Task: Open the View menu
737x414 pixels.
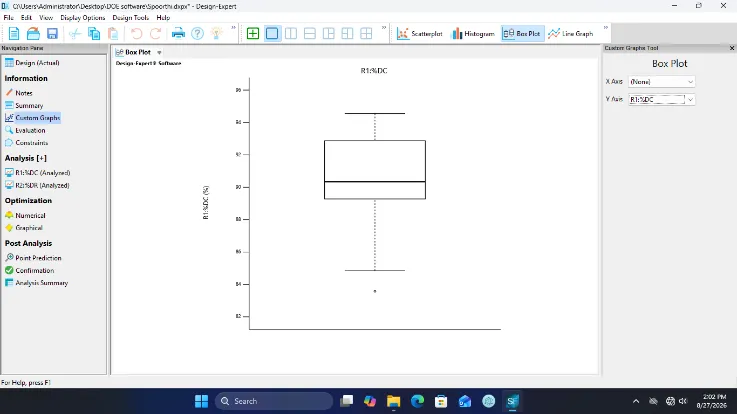Action: [46, 18]
